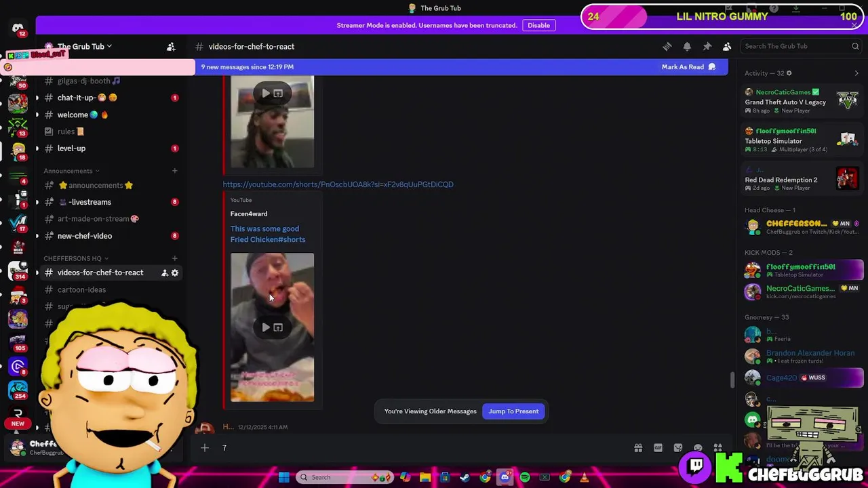Open the youtube.com/shorts link

click(338, 184)
